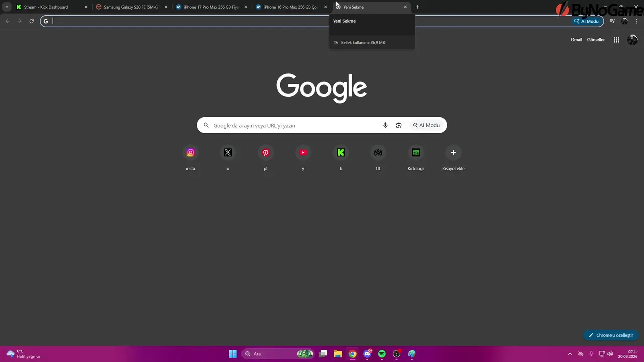Open OBS Studio from the taskbar
This screenshot has height=362, width=644.
pos(396,354)
